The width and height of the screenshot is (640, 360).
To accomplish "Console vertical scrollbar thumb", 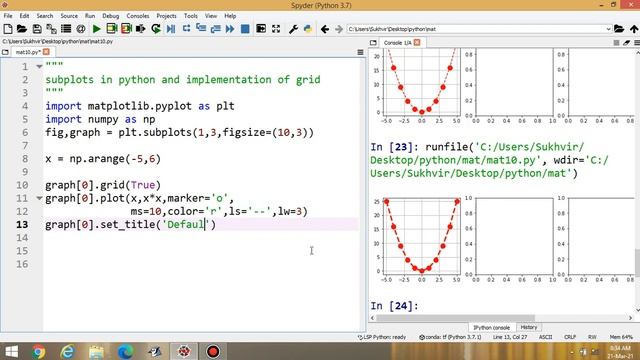I will pyautogui.click(x=637, y=262).
